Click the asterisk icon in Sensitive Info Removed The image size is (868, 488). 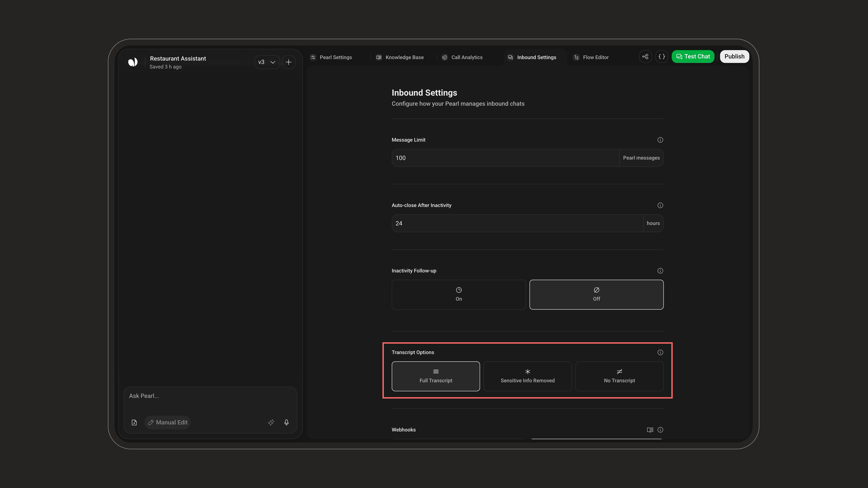click(527, 371)
